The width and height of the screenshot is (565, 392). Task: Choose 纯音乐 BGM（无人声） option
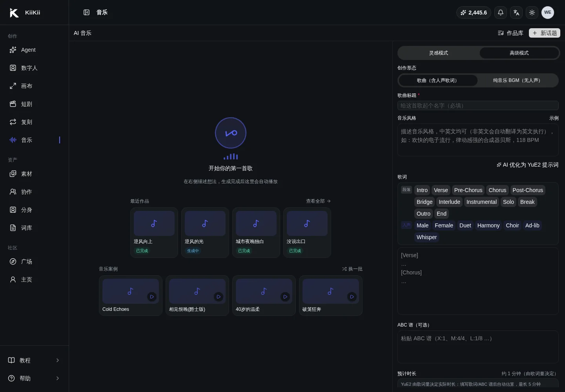tap(518, 80)
